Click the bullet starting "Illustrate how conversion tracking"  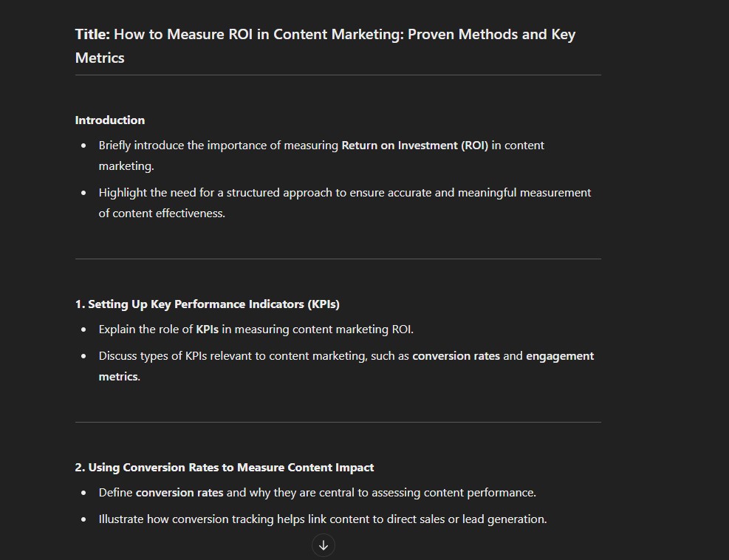coord(323,519)
